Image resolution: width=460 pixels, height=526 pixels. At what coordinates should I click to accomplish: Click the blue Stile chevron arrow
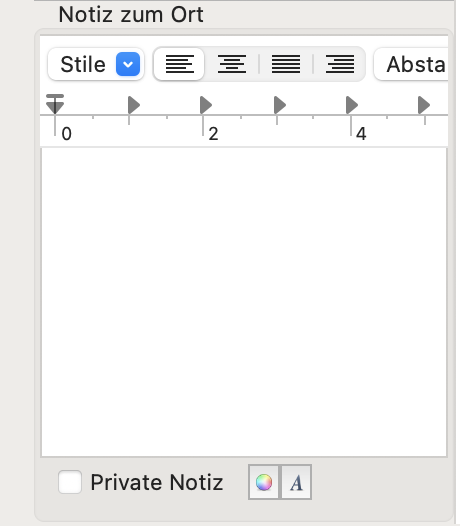click(128, 64)
